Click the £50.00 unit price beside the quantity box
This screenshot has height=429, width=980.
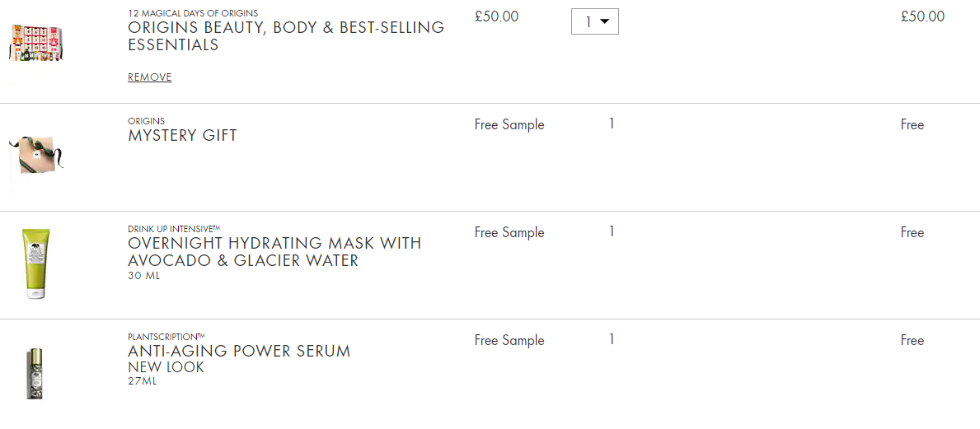496,16
